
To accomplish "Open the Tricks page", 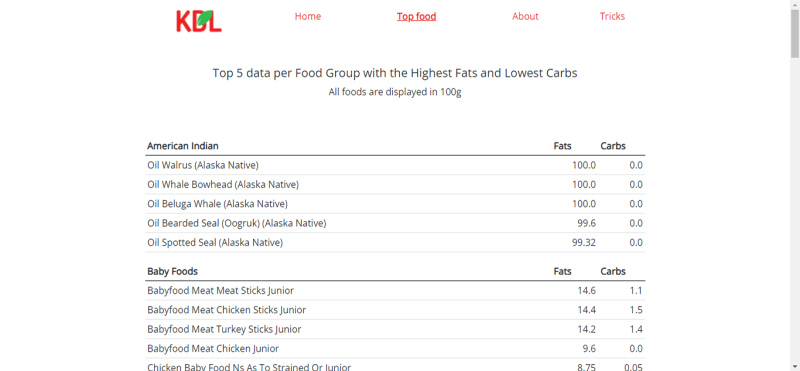I will 612,16.
